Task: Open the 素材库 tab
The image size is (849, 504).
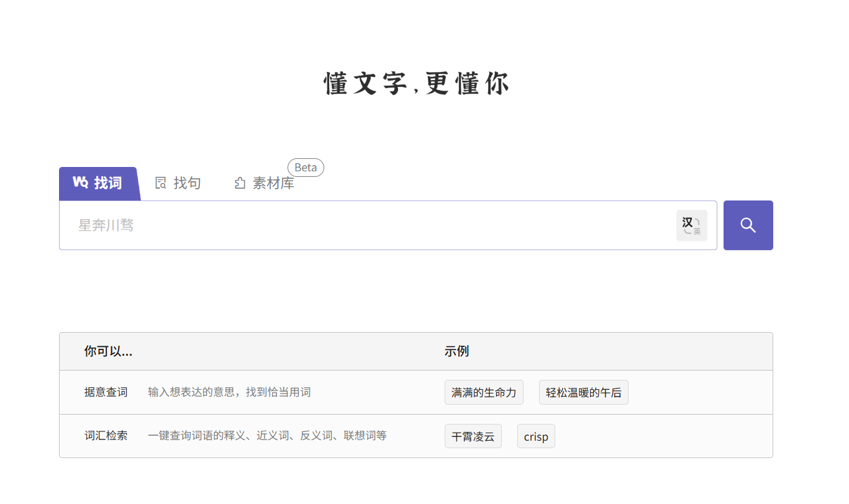Action: coord(265,183)
